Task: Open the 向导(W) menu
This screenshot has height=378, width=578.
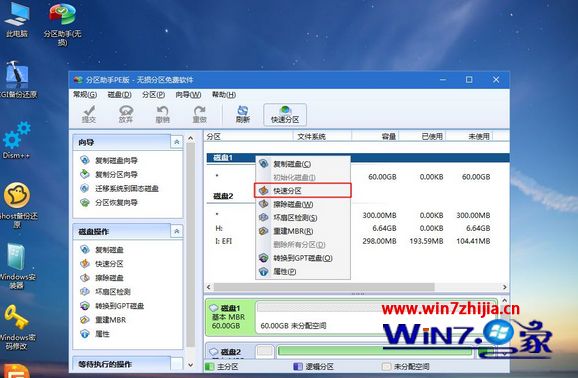Action: [x=188, y=95]
